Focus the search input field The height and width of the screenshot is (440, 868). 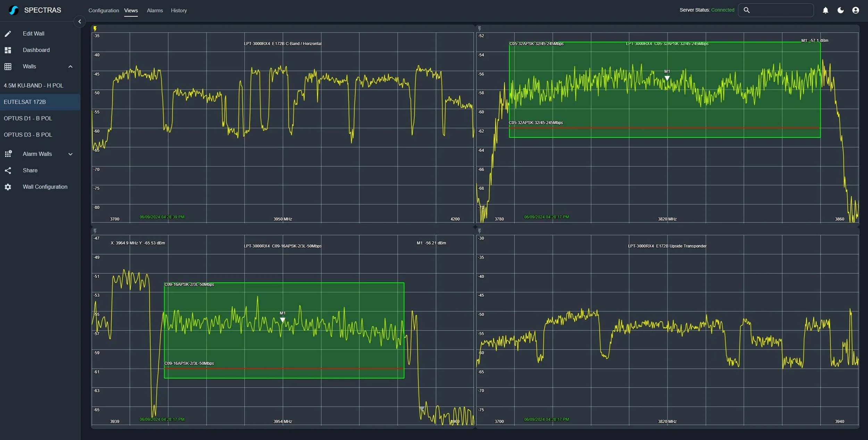point(776,10)
